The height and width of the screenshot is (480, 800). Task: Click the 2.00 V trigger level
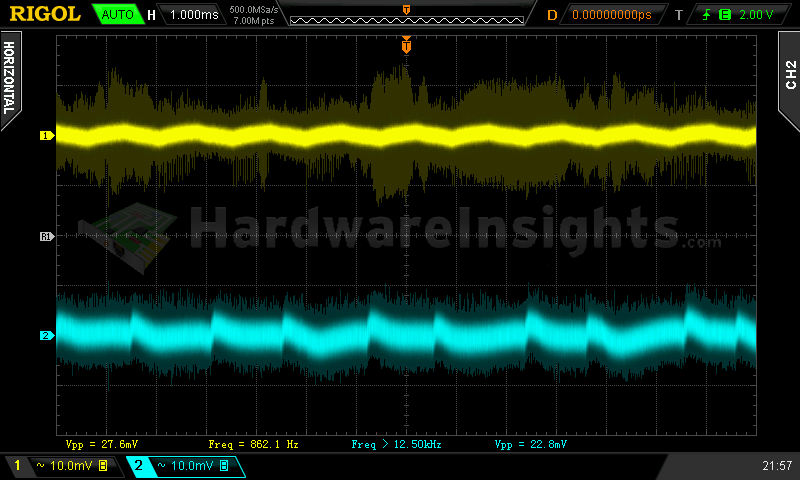(755, 15)
